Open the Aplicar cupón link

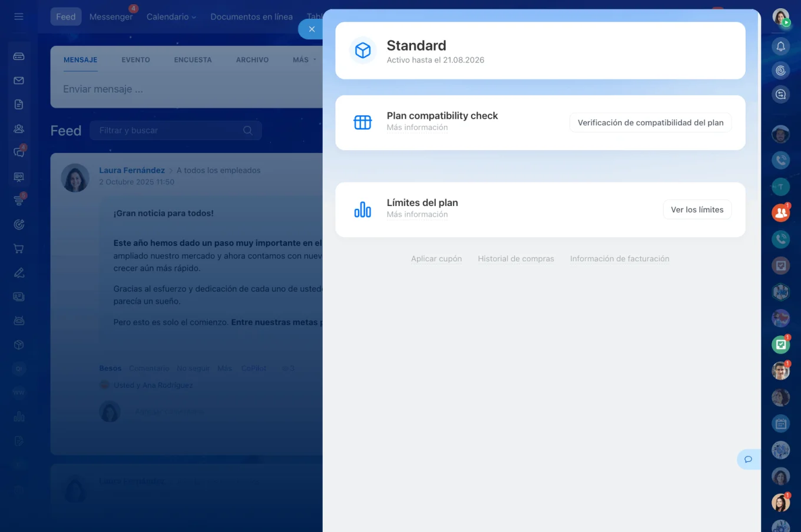click(436, 258)
